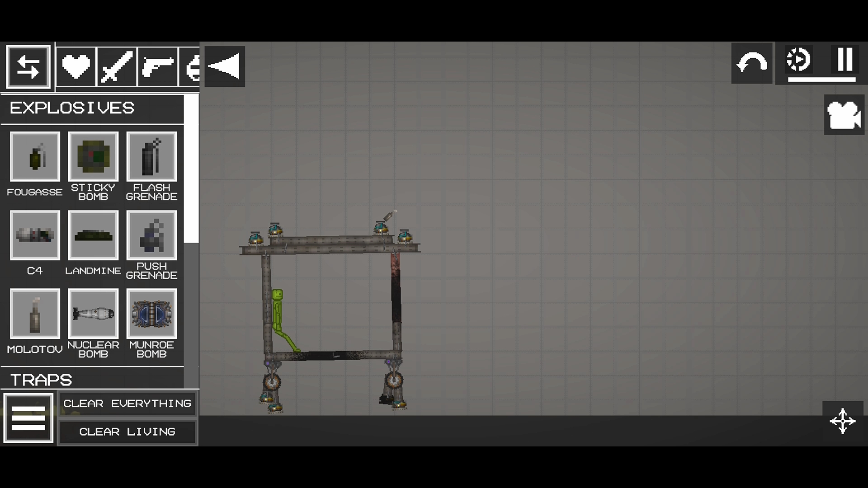This screenshot has width=868, height=488.
Task: Click Clear Everything button
Action: point(127,404)
